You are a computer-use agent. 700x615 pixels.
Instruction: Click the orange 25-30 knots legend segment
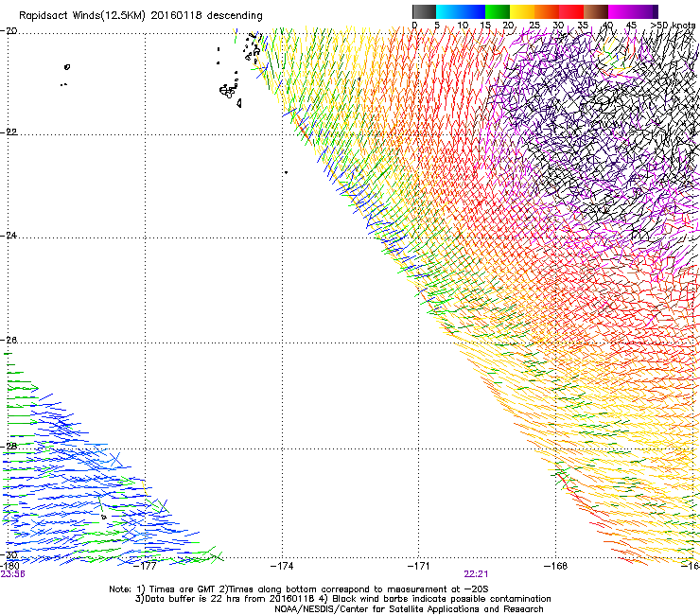[x=547, y=11]
